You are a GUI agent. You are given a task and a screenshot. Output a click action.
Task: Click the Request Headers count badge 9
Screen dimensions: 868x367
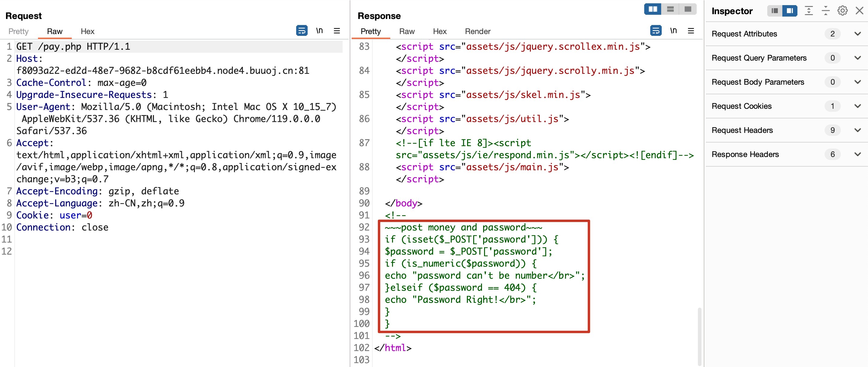pyautogui.click(x=832, y=130)
